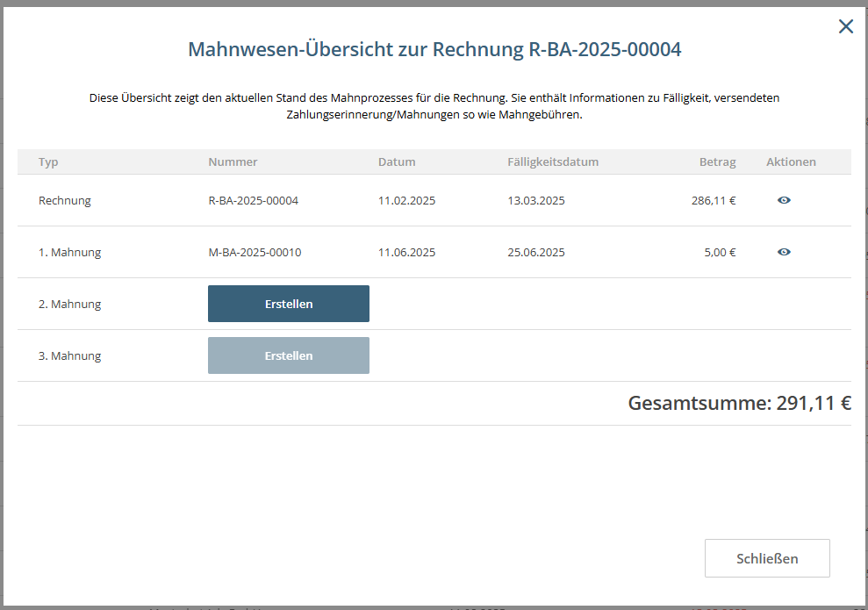
Task: Click reminder due date 25.06.2025
Action: pyautogui.click(x=536, y=252)
